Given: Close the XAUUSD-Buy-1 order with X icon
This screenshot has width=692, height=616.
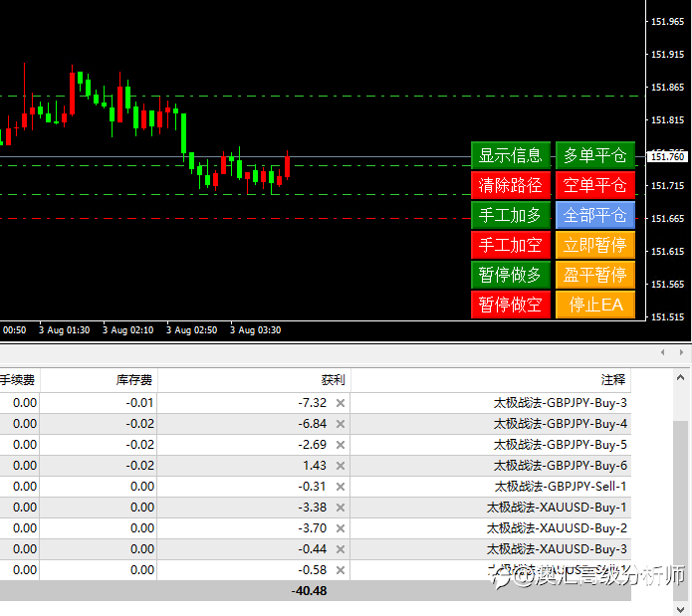Looking at the screenshot, I should 341,508.
